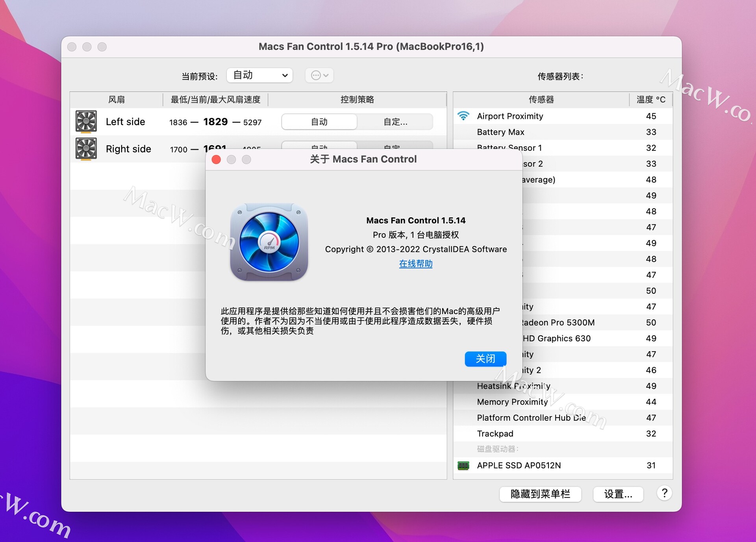Open the 在线帮助 online help link
The height and width of the screenshot is (542, 756).
point(416,264)
